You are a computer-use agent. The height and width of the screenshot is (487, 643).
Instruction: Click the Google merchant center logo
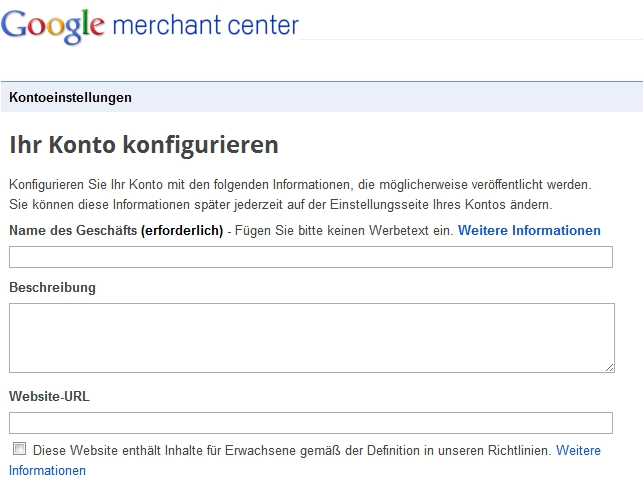[x=150, y=25]
